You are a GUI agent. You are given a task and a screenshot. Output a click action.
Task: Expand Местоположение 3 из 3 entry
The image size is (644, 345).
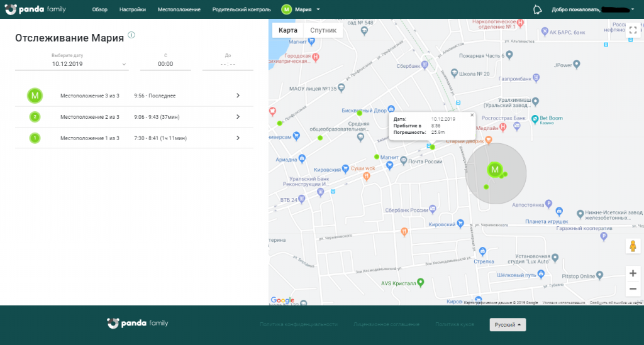pyautogui.click(x=238, y=96)
